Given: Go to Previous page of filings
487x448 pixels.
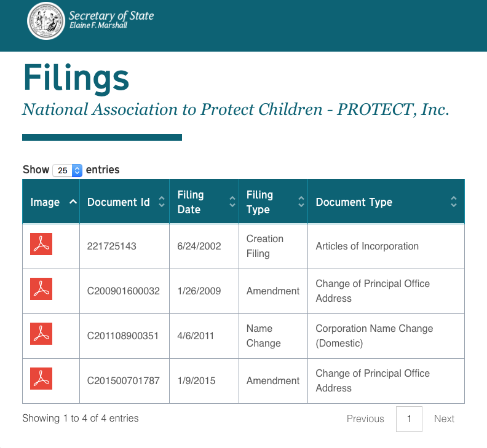Looking at the screenshot, I should 365,419.
